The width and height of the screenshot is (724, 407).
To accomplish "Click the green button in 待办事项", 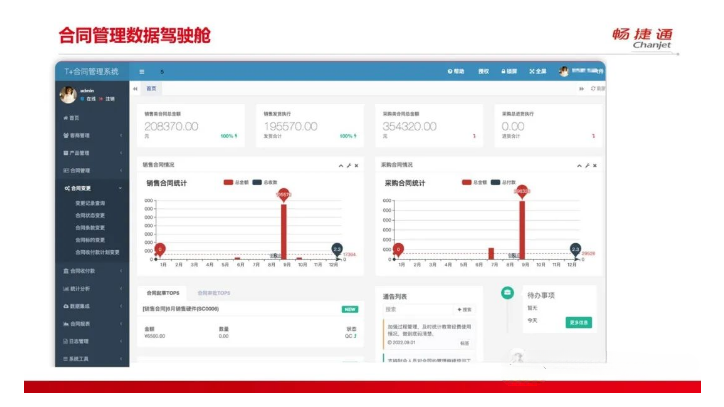I will tap(579, 322).
